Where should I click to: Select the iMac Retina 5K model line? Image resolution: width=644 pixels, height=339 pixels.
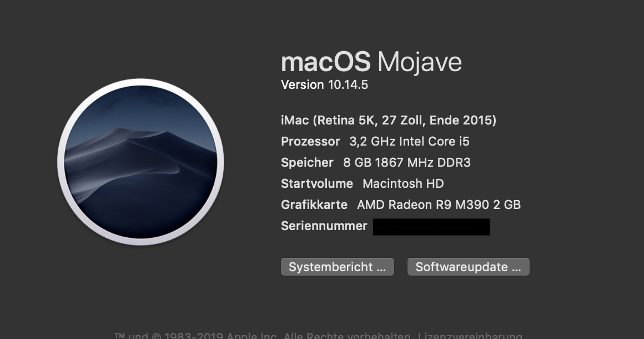click(x=389, y=120)
